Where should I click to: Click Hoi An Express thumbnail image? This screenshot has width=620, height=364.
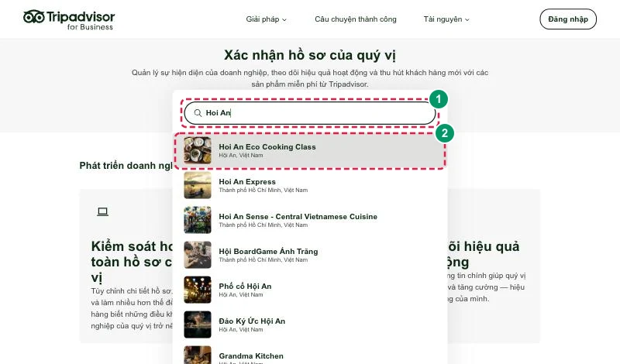tap(198, 185)
